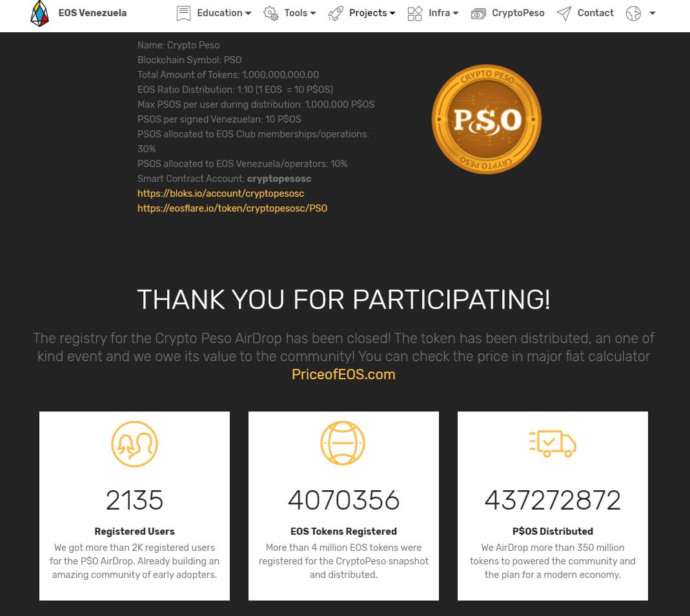Screen dimensions: 690x616
Task: Visit the PriceofEOS.com link
Action: [x=343, y=374]
